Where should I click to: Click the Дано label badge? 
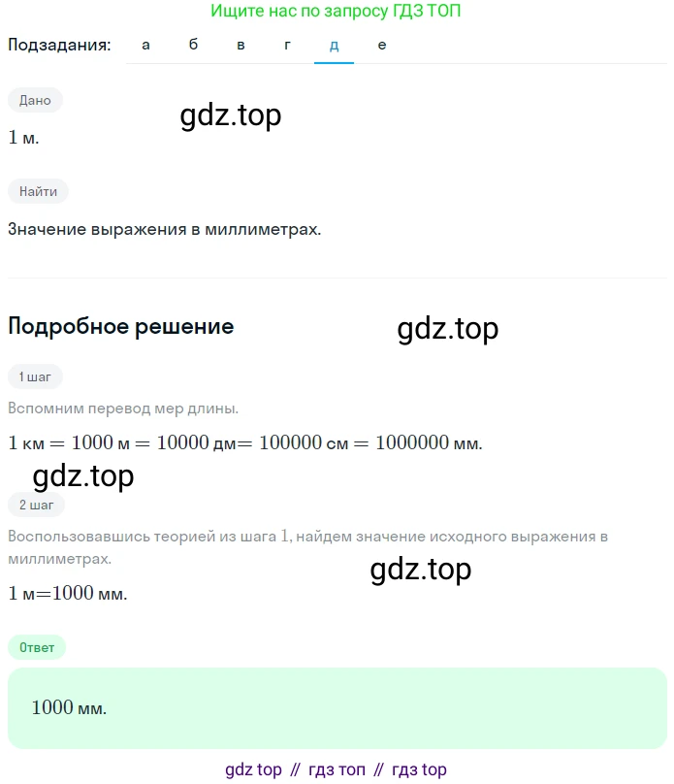[35, 100]
